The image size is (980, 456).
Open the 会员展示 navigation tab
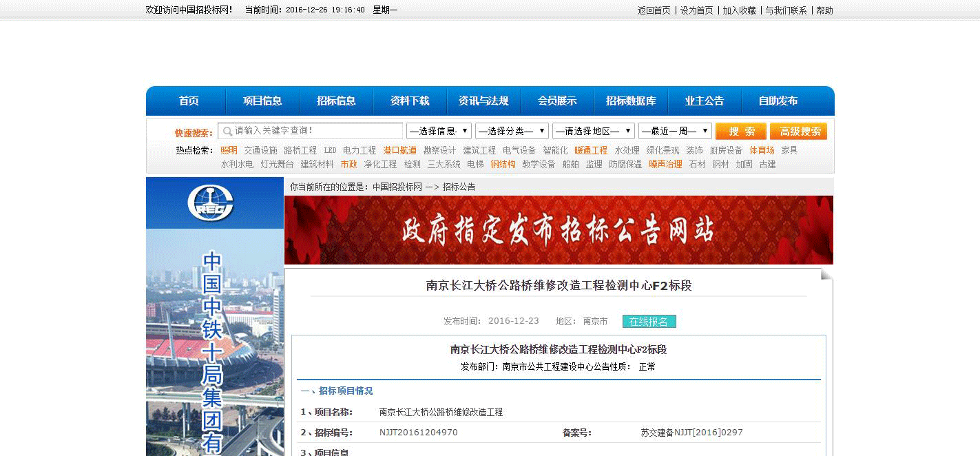pos(557,101)
